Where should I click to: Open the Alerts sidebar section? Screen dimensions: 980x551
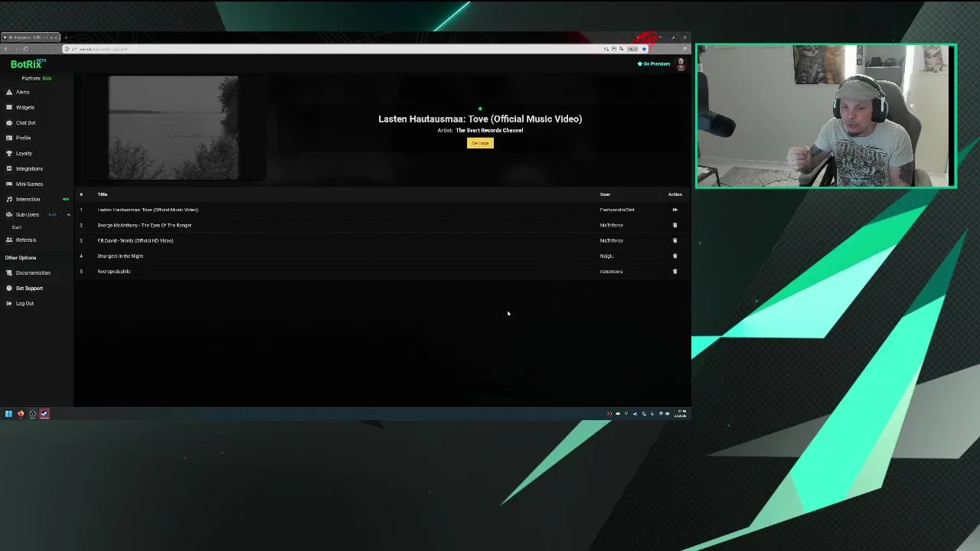[22, 92]
